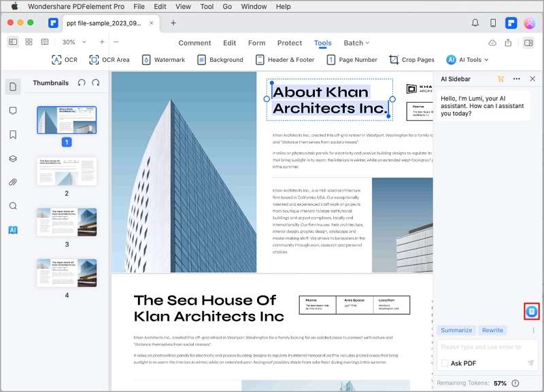Open the thumbnails panel icon in sidebar

(13, 87)
